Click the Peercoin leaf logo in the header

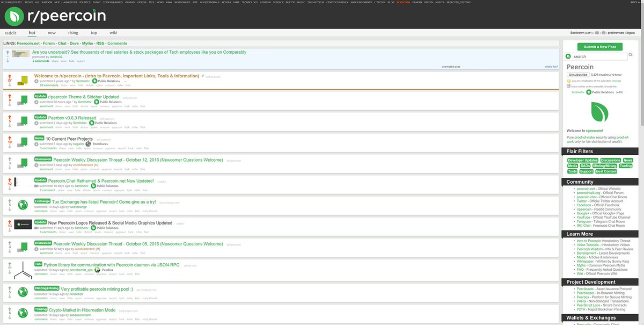point(14,17)
